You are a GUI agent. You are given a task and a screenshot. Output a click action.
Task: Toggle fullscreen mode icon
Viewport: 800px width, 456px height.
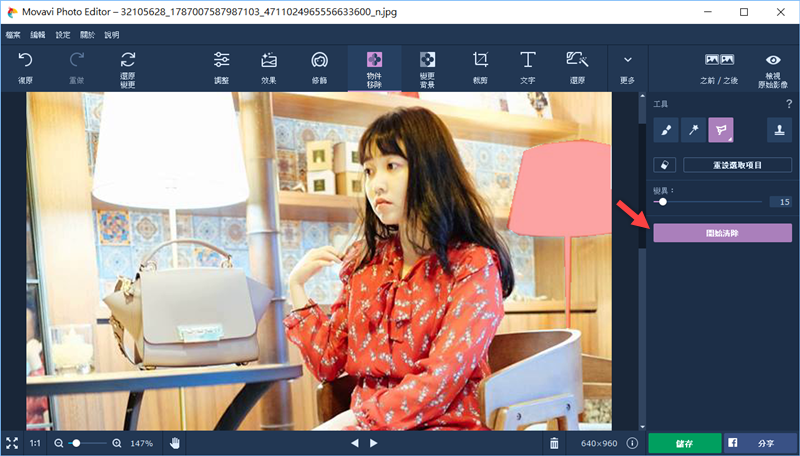12,443
